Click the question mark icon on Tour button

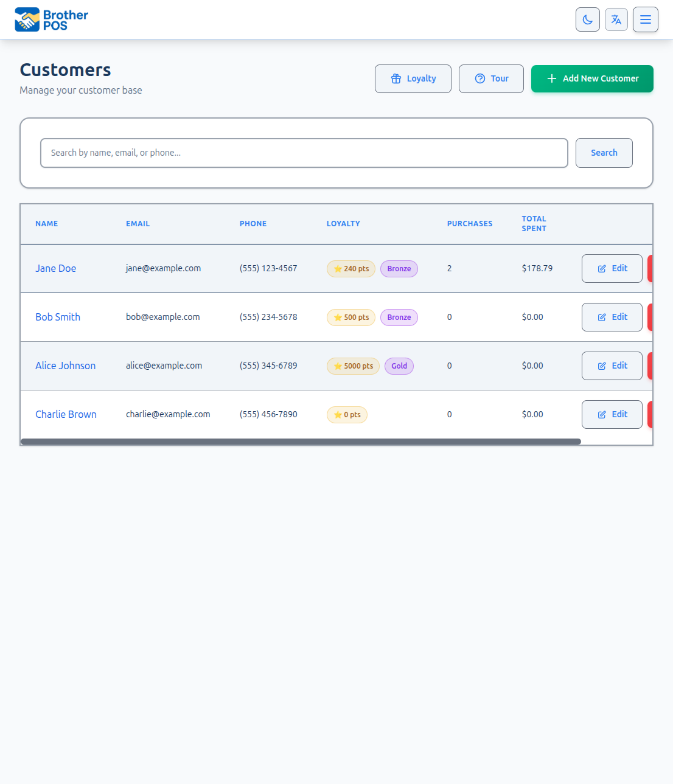[x=480, y=78]
